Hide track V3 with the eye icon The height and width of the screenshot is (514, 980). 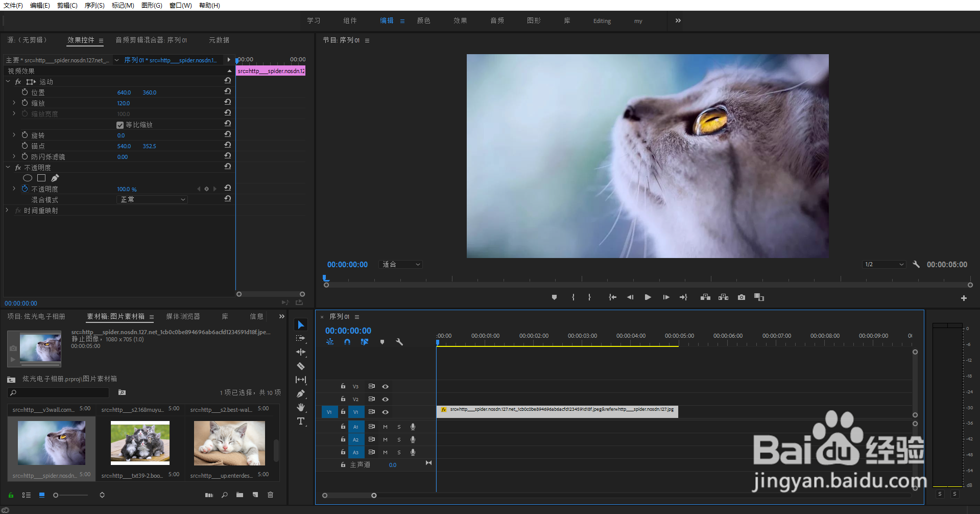386,387
